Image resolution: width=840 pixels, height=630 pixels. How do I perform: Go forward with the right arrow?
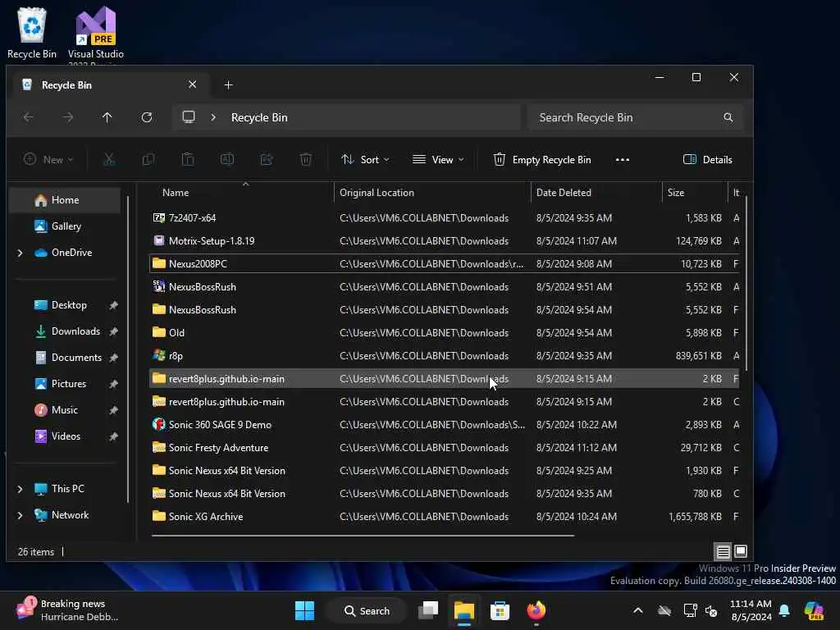(68, 116)
